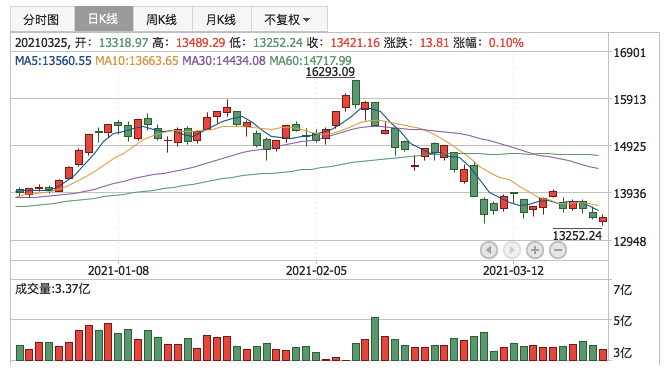This screenshot has height=370, width=670.
Task: Click the opening price 13318.97
Action: pos(123,43)
